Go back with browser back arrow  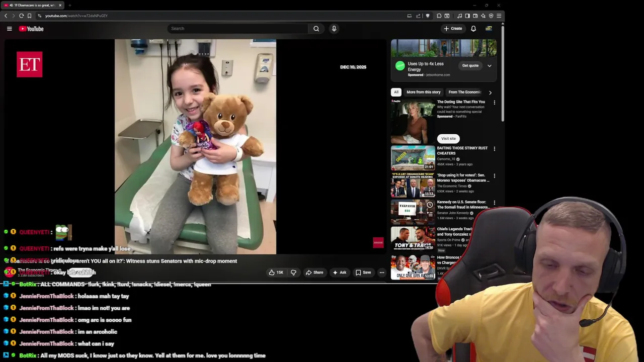point(6,16)
